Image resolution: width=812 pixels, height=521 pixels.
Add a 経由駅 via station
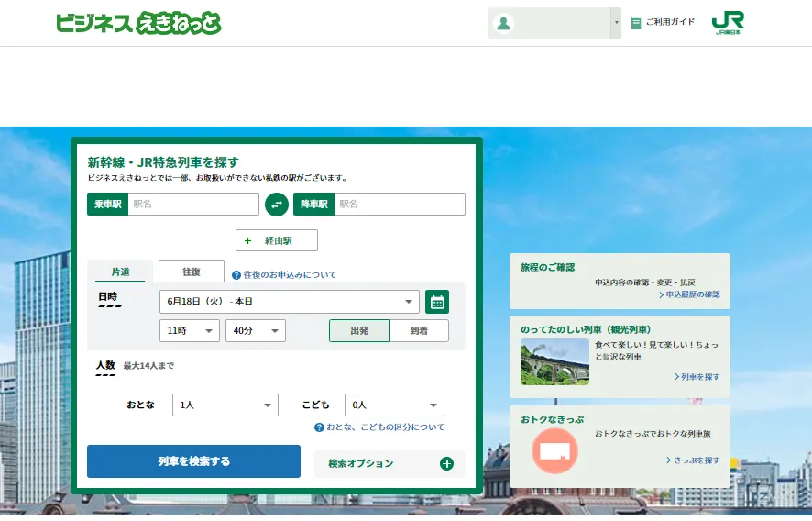point(277,240)
